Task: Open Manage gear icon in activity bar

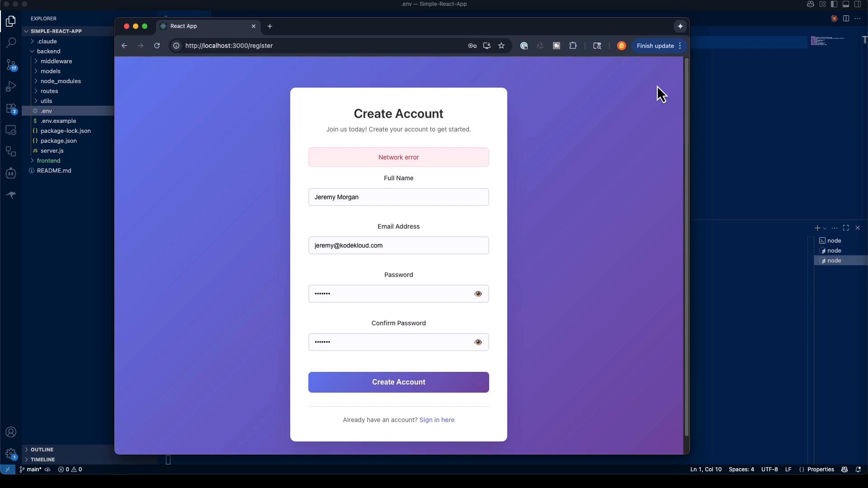Action: click(x=11, y=454)
